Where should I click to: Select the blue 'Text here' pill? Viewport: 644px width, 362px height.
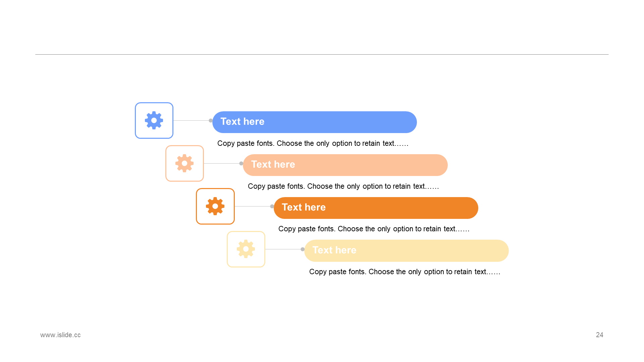315,122
